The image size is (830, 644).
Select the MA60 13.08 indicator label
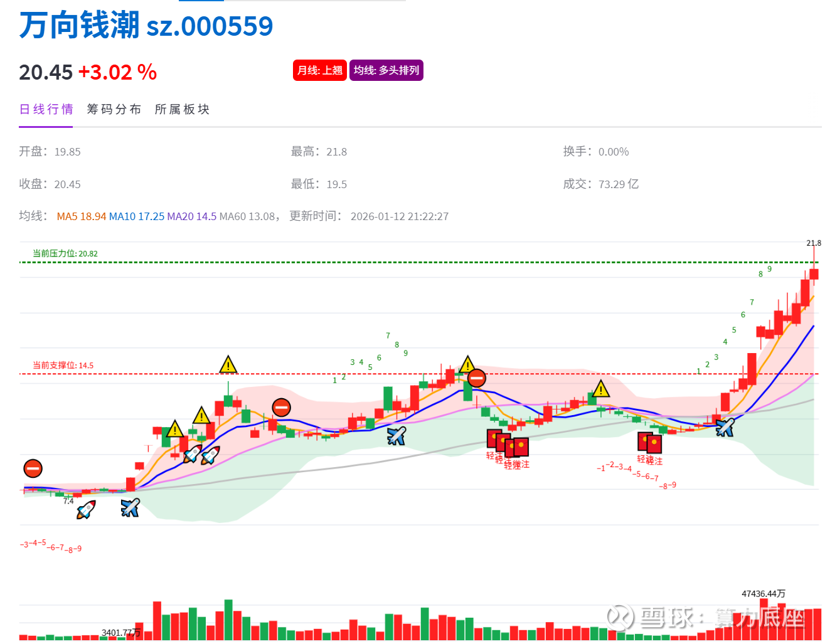click(x=247, y=216)
